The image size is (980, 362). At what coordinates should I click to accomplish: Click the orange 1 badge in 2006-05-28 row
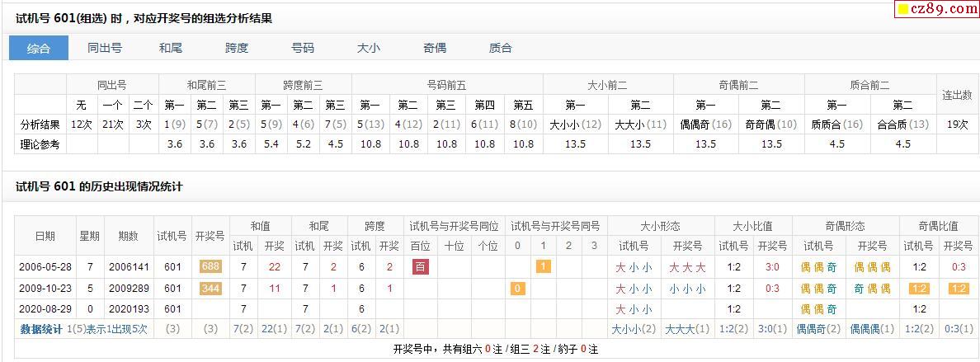pos(544,267)
